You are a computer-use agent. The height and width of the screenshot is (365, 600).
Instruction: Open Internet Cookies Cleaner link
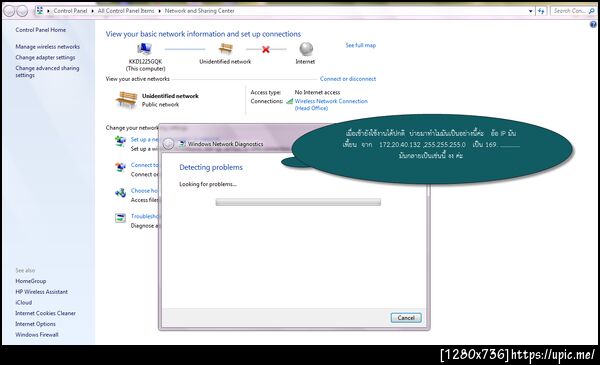45,313
